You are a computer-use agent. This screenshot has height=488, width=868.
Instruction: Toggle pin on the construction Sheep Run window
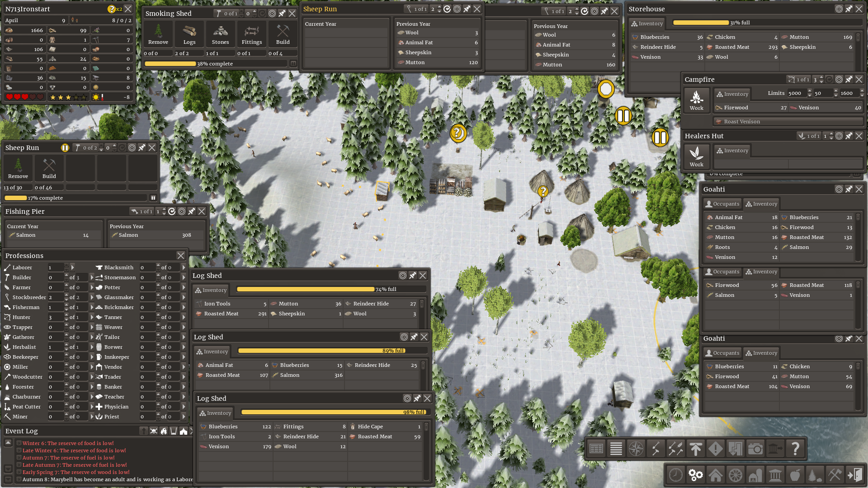(142, 148)
